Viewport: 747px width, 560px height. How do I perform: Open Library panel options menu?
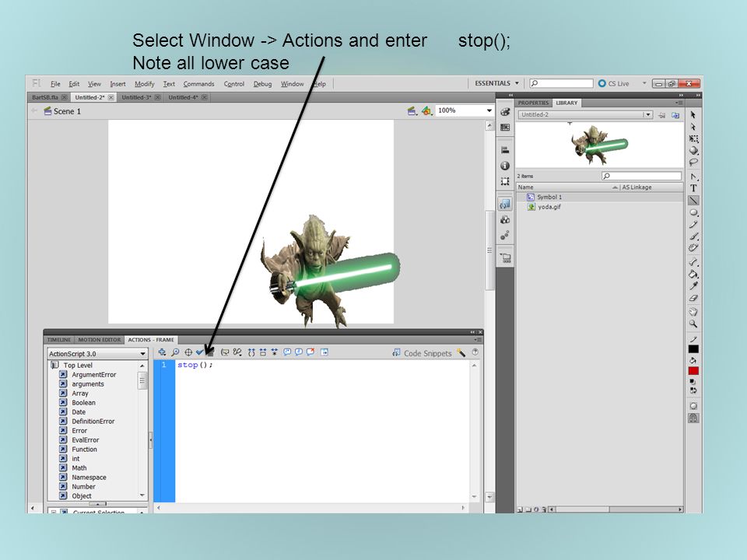tap(679, 103)
